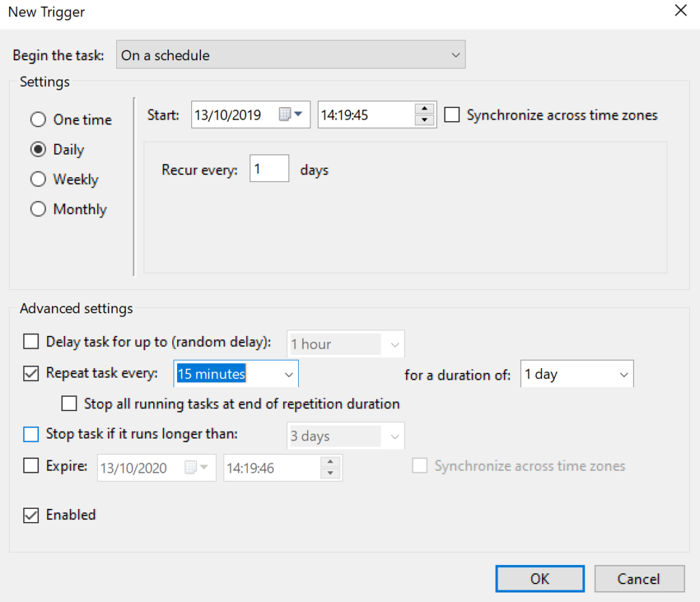Switch to Monthly recurrence
This screenshot has height=602, width=700.
click(38, 209)
